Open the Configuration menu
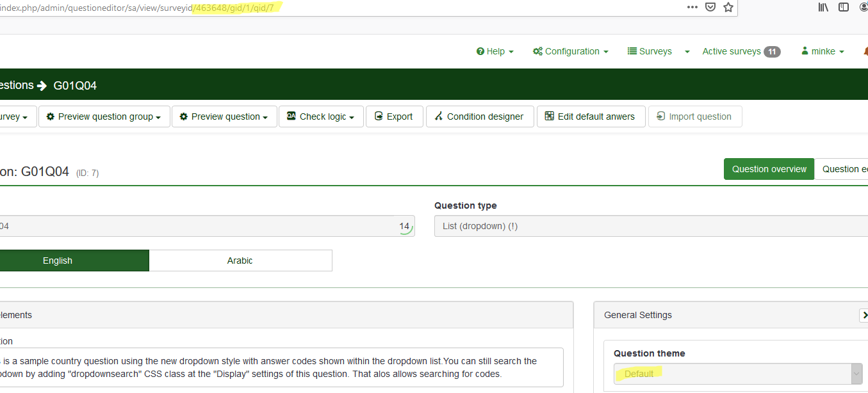 click(x=570, y=52)
